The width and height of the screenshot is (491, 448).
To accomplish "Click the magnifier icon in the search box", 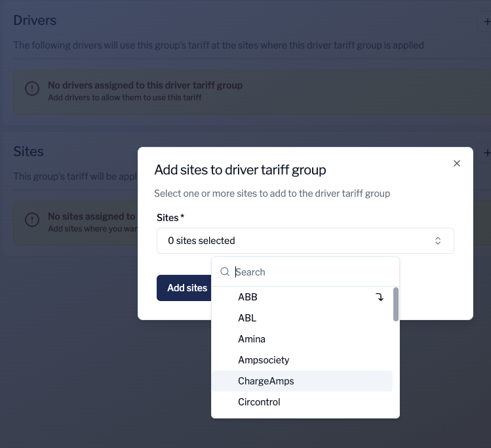I will (224, 272).
